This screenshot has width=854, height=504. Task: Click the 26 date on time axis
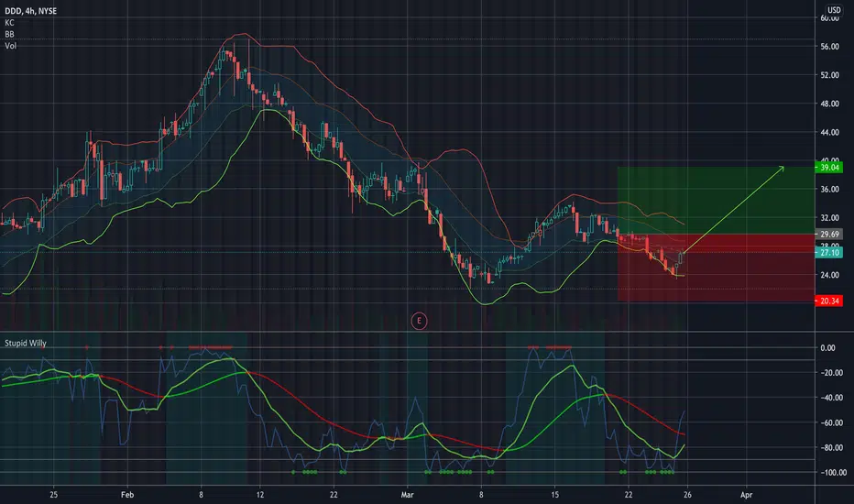point(687,495)
